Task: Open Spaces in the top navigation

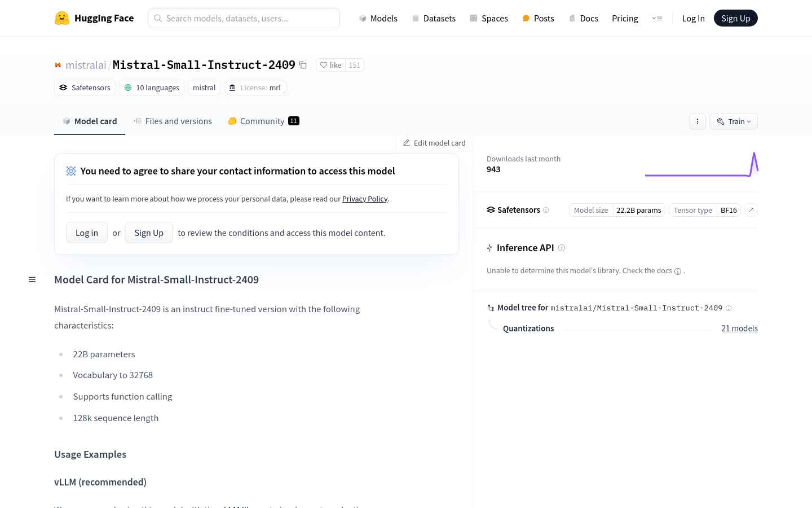Action: (x=489, y=18)
